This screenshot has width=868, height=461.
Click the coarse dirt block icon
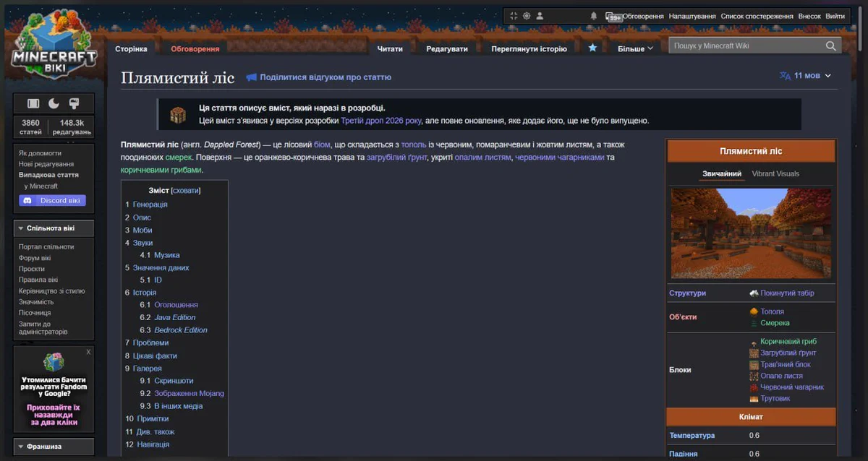754,353
